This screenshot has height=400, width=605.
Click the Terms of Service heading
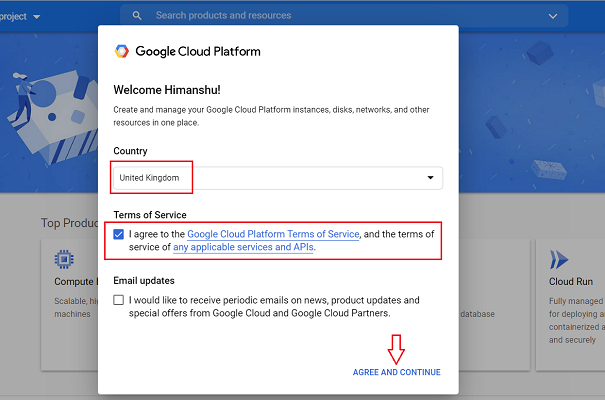click(x=150, y=215)
